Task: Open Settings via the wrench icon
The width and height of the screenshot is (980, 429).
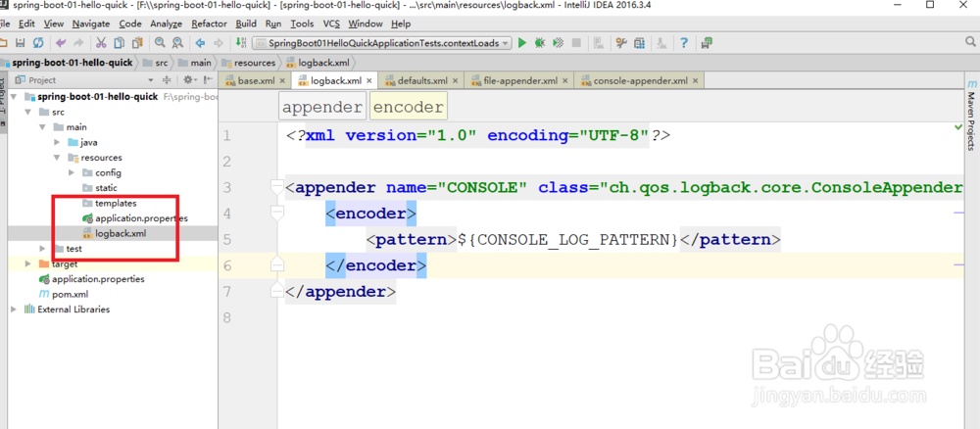Action: pos(620,43)
